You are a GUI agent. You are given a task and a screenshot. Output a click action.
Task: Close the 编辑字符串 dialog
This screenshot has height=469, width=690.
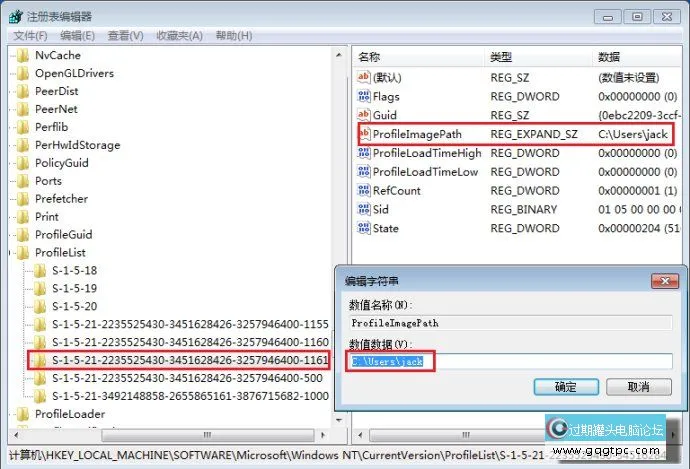point(665,281)
